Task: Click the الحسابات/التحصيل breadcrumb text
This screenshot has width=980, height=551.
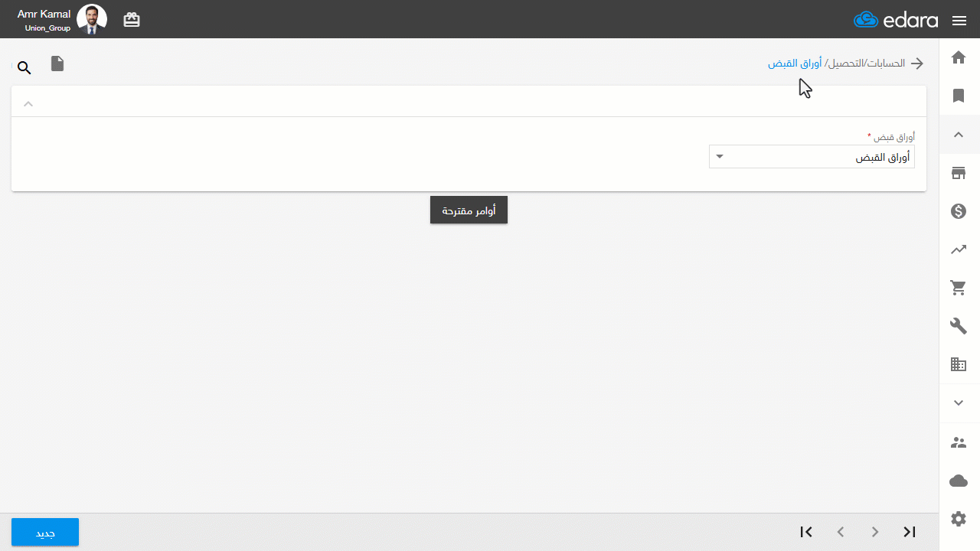Action: 866,64
